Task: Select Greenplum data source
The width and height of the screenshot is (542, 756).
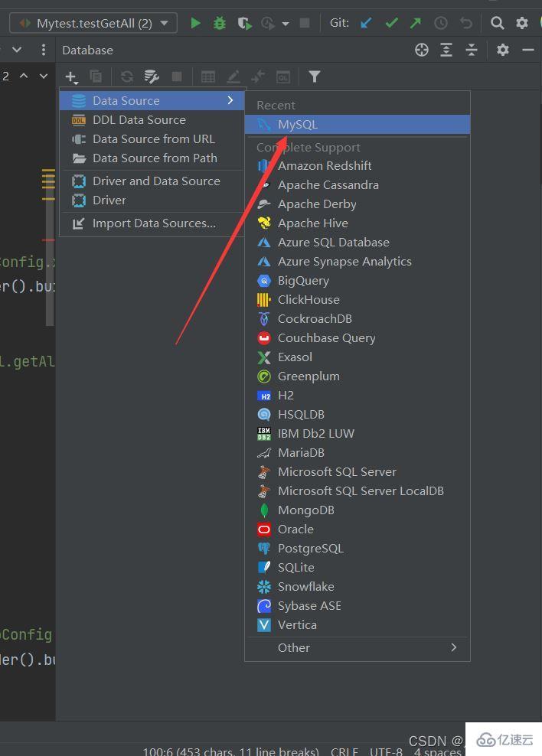Action: pos(358,376)
